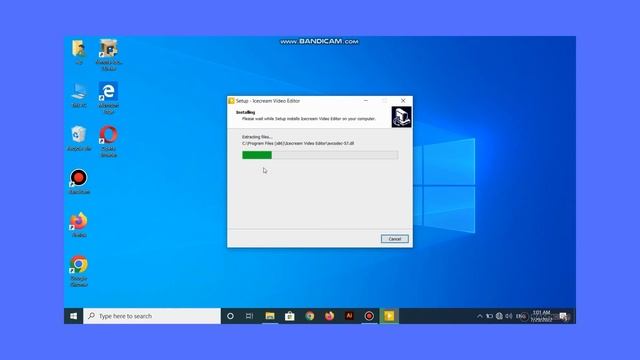Select the Opera Browser desktop shortcut

tap(109, 141)
